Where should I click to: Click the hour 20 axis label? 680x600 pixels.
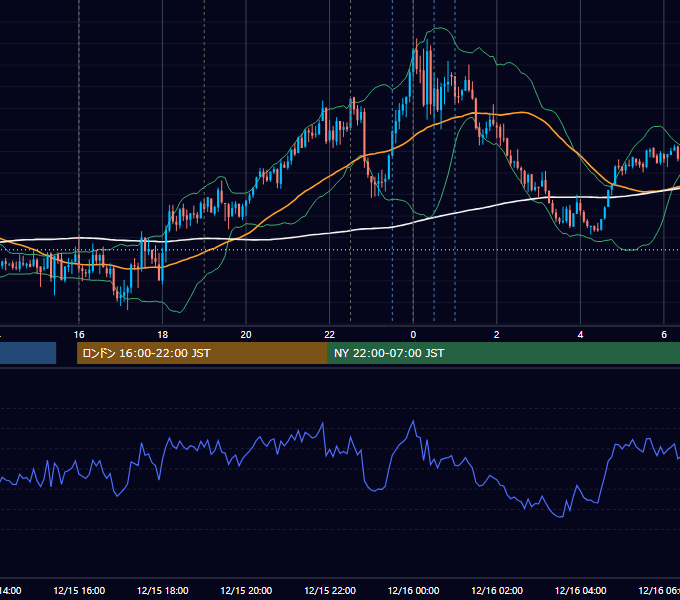[246, 335]
